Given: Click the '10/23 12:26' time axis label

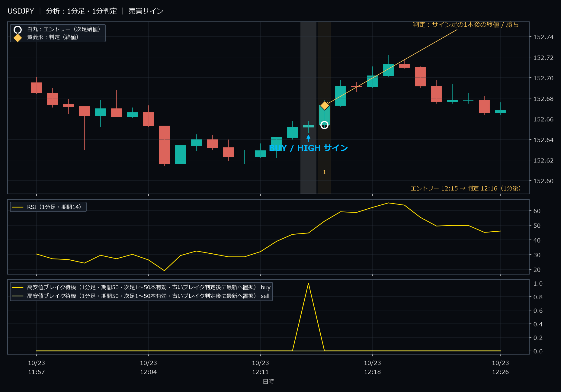Looking at the screenshot, I should (500, 367).
